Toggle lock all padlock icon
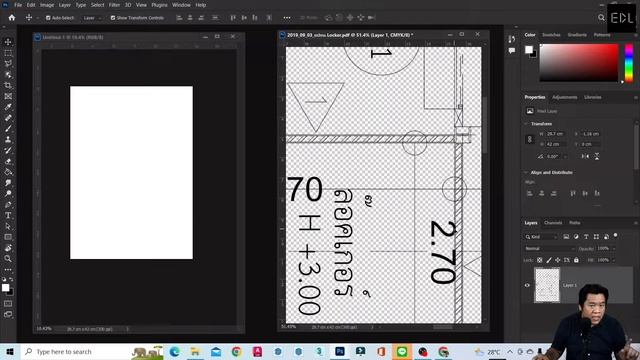 tap(576, 260)
